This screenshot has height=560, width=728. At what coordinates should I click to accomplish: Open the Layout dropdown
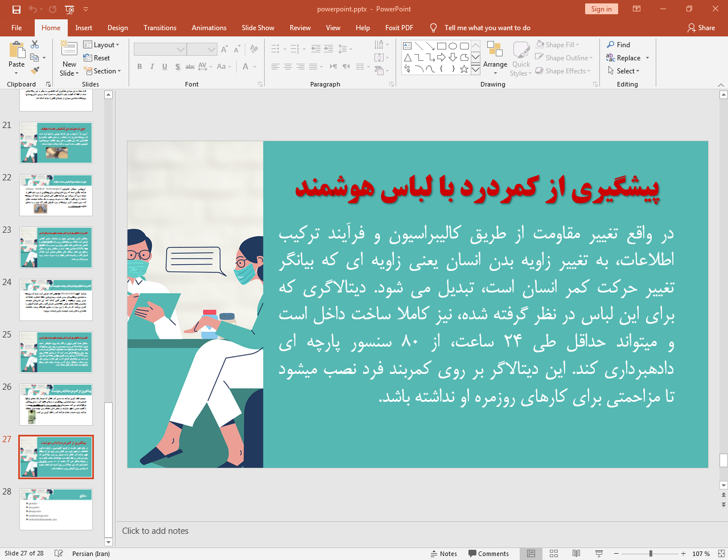(x=101, y=45)
